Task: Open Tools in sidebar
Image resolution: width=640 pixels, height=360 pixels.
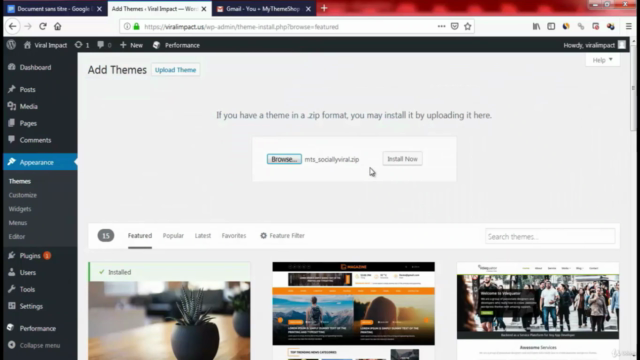Action: (27, 289)
